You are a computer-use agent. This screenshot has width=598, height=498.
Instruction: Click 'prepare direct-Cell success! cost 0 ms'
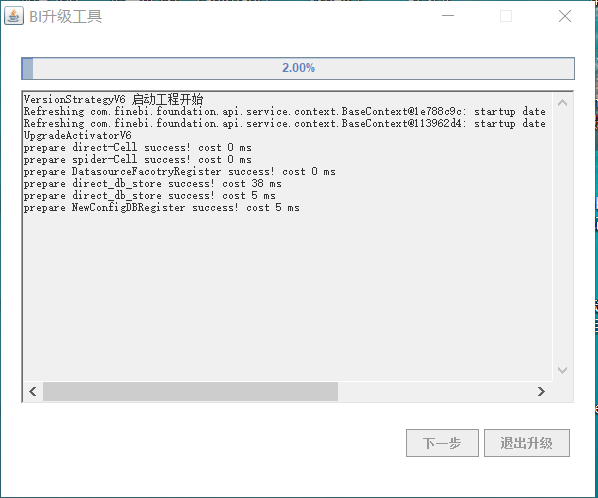(x=138, y=148)
